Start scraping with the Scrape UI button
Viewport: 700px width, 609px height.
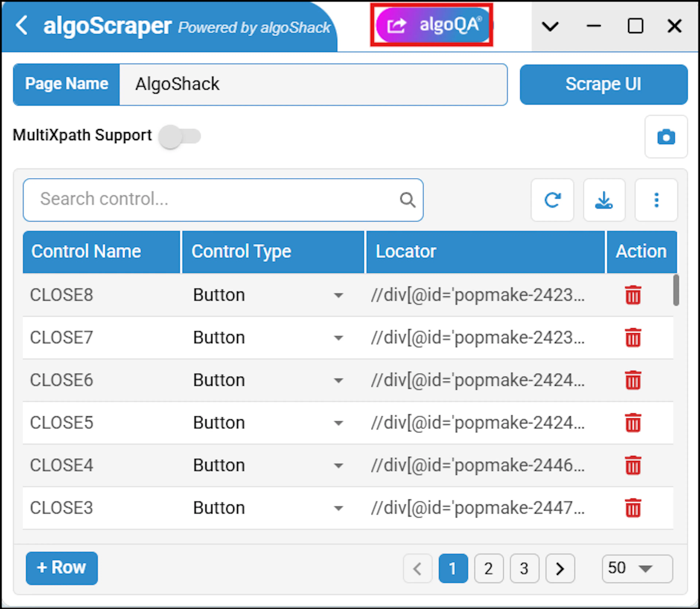tap(604, 84)
